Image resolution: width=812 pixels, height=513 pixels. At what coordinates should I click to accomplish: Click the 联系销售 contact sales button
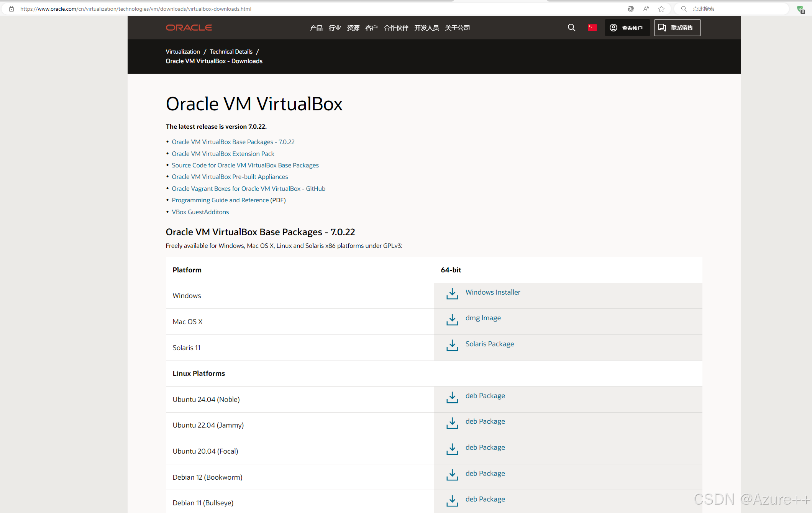point(677,28)
